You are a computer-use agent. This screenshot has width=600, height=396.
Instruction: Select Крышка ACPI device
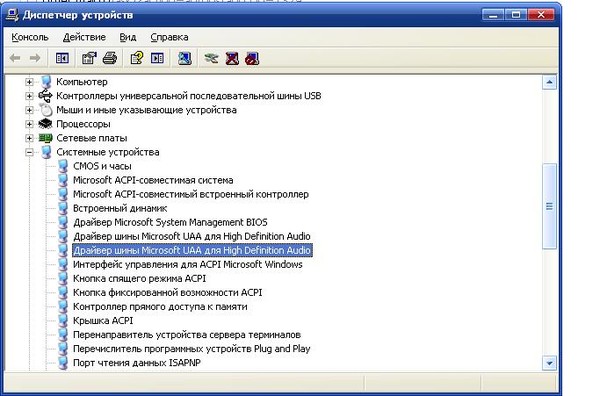(x=103, y=321)
